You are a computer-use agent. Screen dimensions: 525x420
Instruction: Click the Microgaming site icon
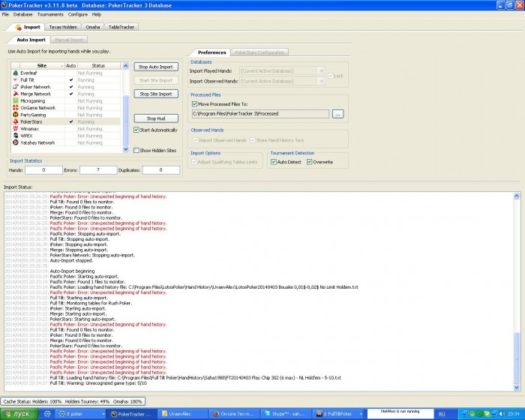point(16,100)
